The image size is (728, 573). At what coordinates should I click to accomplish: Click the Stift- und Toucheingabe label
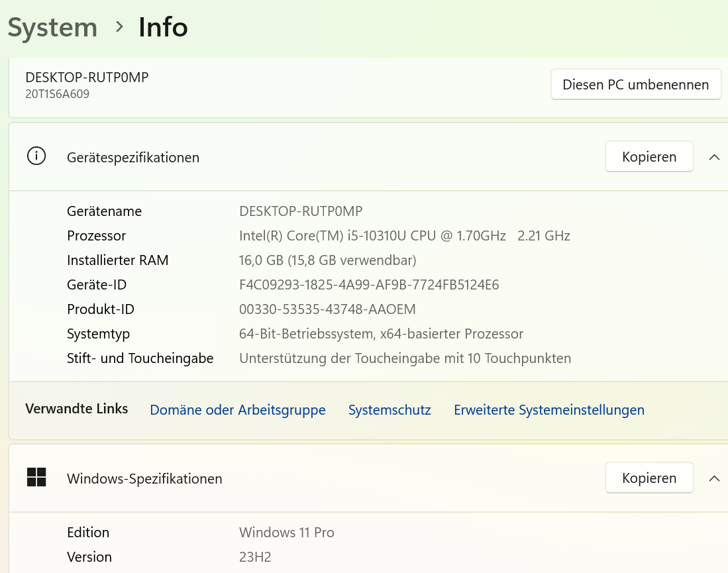pyautogui.click(x=140, y=358)
